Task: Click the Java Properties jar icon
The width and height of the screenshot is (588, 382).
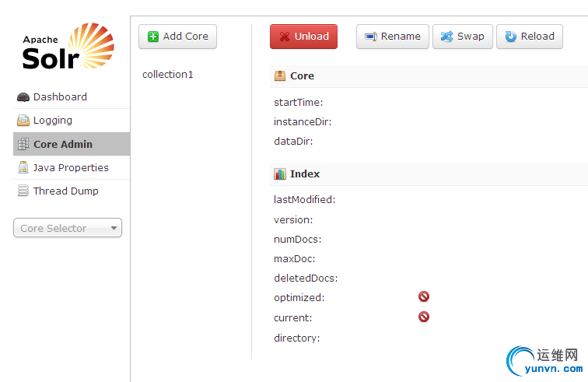Action: tap(23, 167)
